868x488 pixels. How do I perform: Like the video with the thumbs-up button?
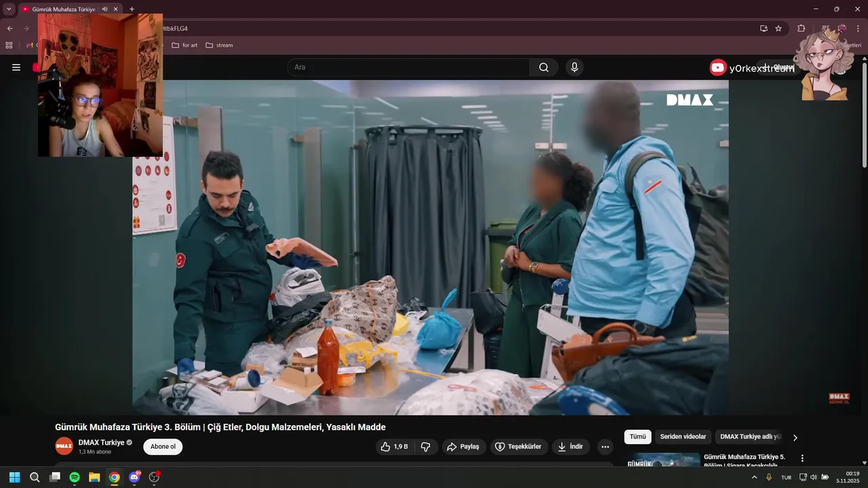pyautogui.click(x=394, y=447)
